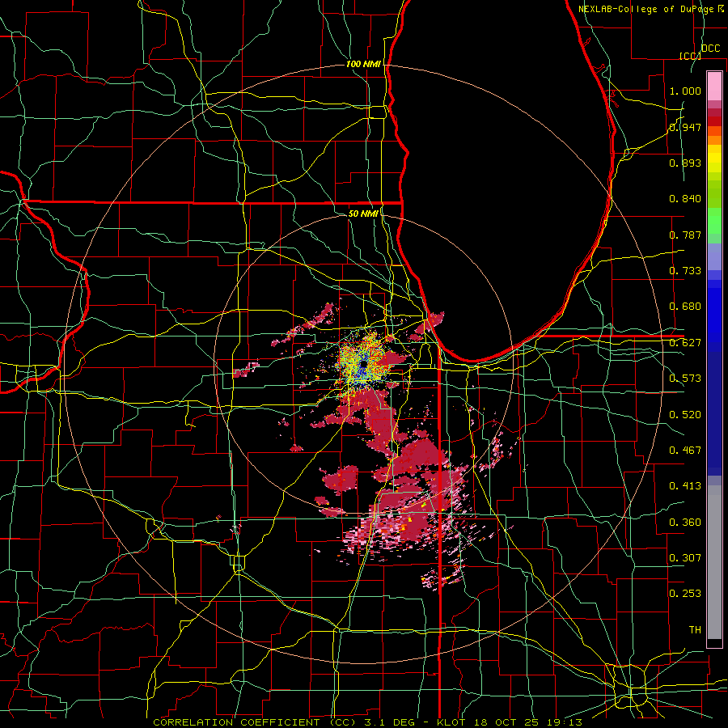Image resolution: width=728 pixels, height=728 pixels.
Task: Select the 0.947 scale value
Action: coord(685,127)
